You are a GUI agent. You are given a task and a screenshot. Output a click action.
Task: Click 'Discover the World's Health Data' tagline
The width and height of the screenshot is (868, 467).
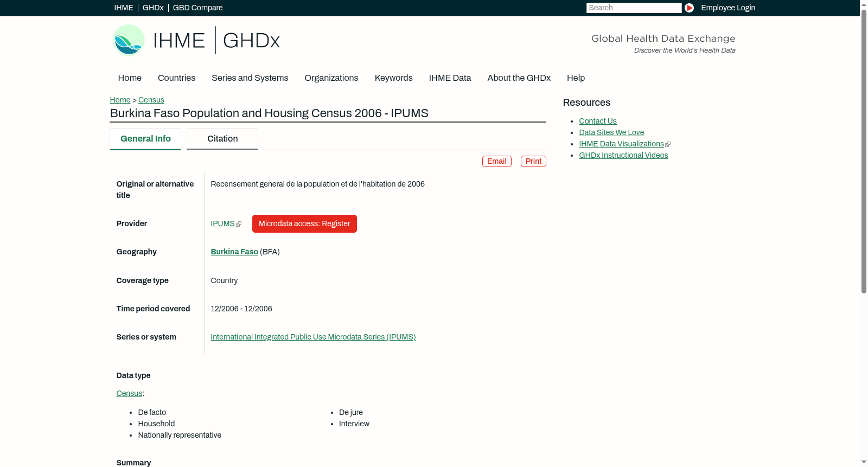[x=685, y=50]
